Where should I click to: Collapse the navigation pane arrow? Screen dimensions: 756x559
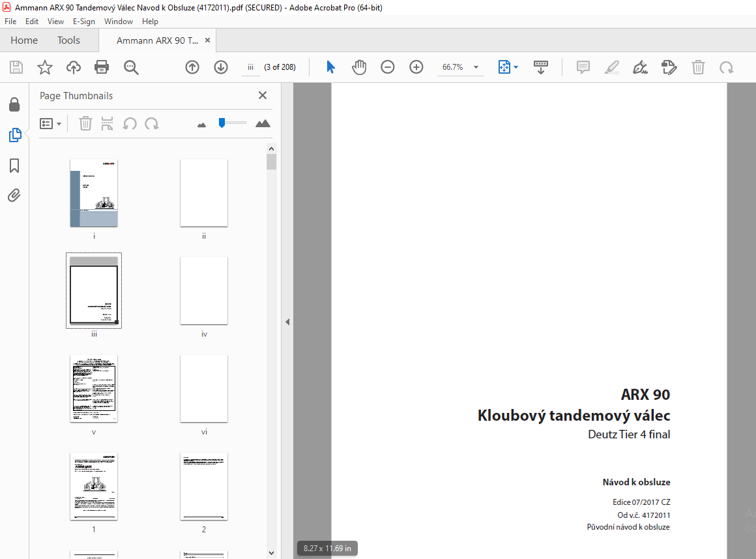287,322
